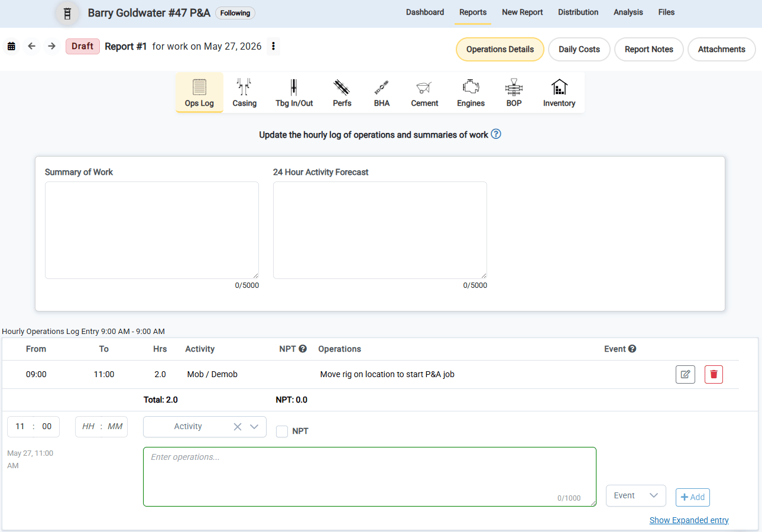This screenshot has width=762, height=532.
Task: Click the 11:00 To time cell
Action: 104,374
